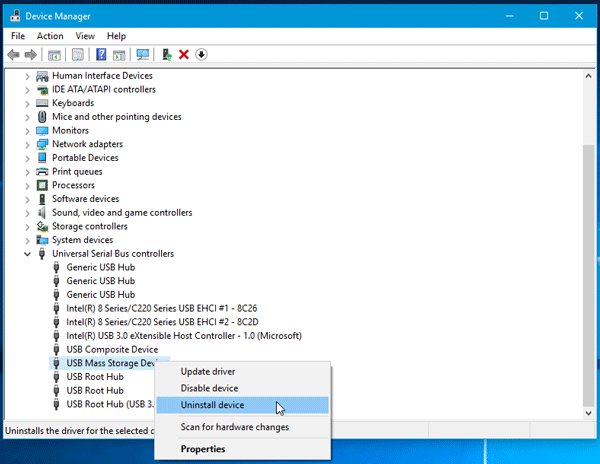Viewport: 600px width, 464px height.
Task: Select Update driver in the context menu
Action: point(207,372)
